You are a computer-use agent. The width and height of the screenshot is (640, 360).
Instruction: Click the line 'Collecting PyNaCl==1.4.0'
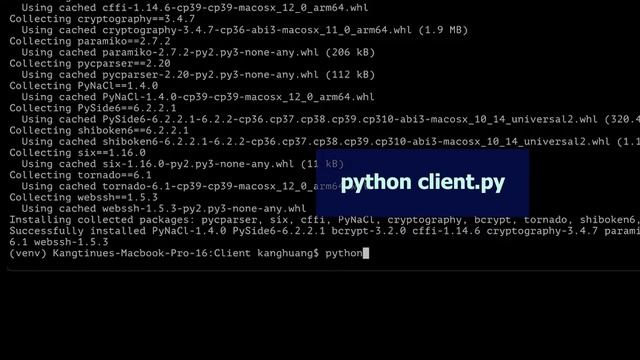pos(84,86)
